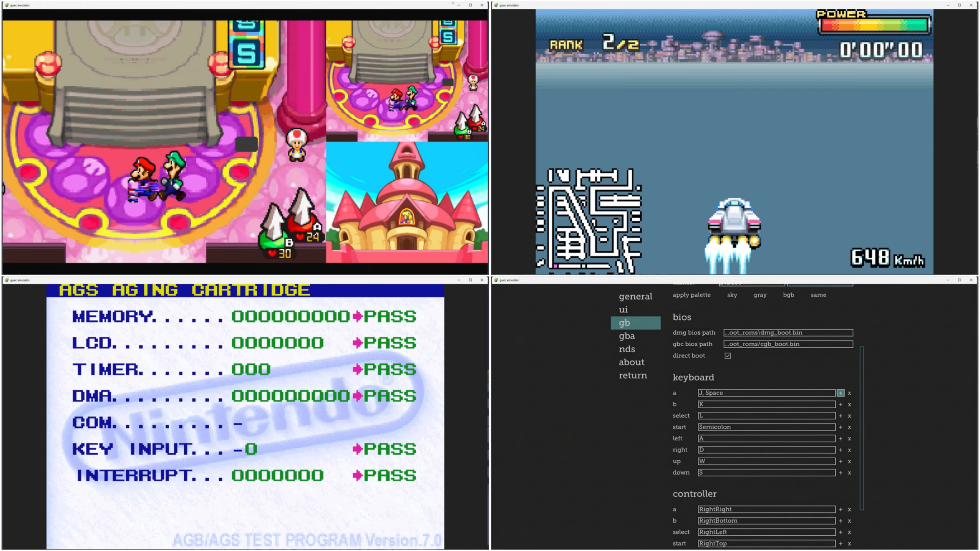Click the dmg bios path field
Screen dimensions: 980x551
[x=788, y=333]
